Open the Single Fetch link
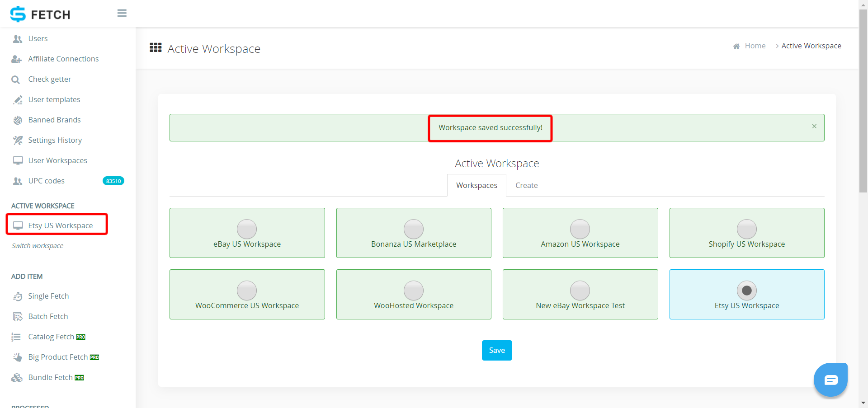 pos(48,296)
